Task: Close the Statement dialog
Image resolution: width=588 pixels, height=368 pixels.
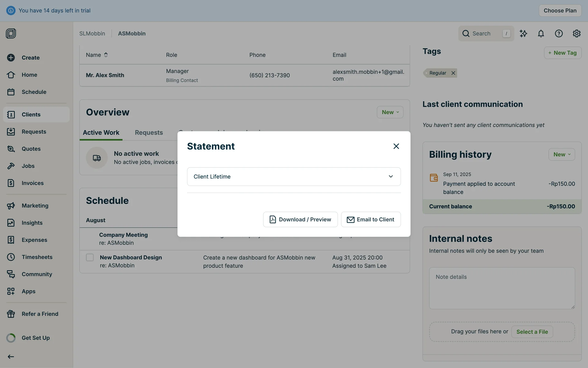Action: click(396, 146)
